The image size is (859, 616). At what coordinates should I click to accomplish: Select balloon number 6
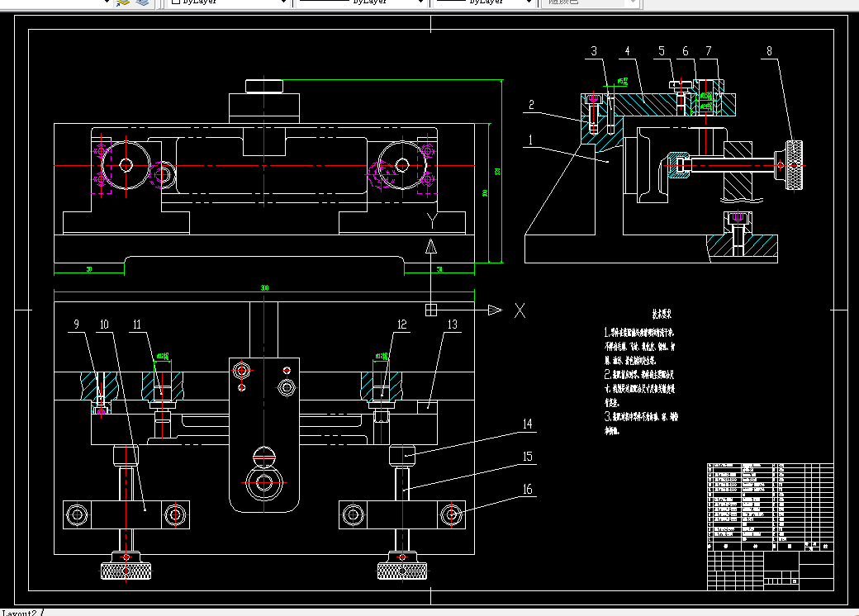click(x=685, y=51)
